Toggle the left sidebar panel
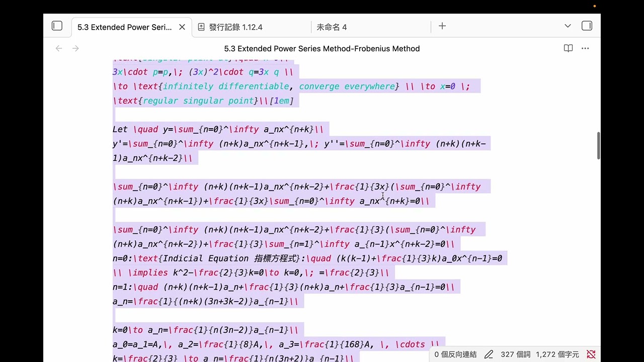The height and width of the screenshot is (362, 644). [x=57, y=26]
